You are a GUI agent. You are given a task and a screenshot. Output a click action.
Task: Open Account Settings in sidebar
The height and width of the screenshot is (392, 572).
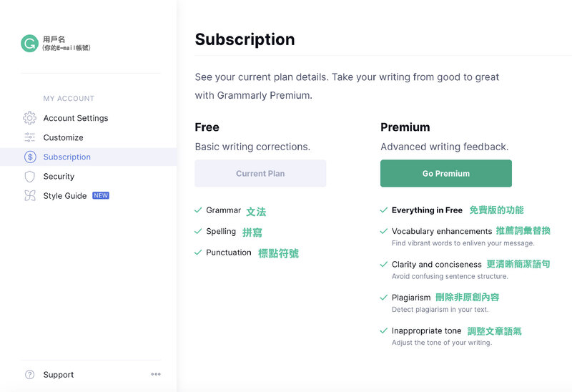(76, 118)
